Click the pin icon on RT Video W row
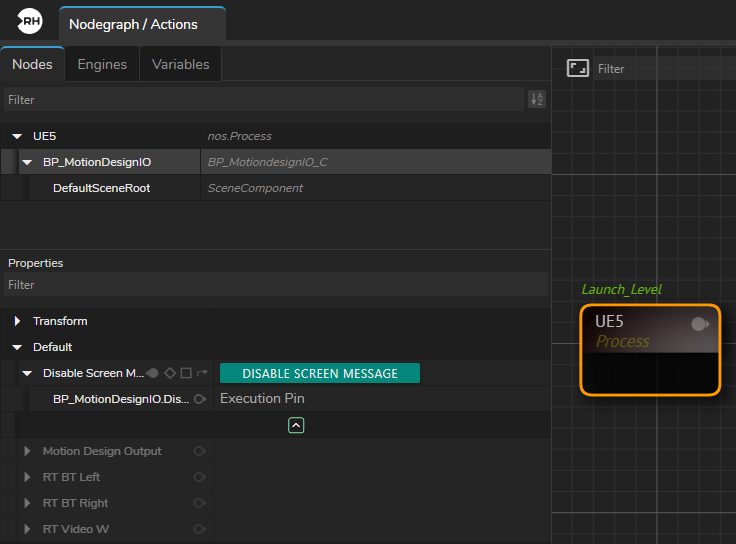 coord(200,529)
